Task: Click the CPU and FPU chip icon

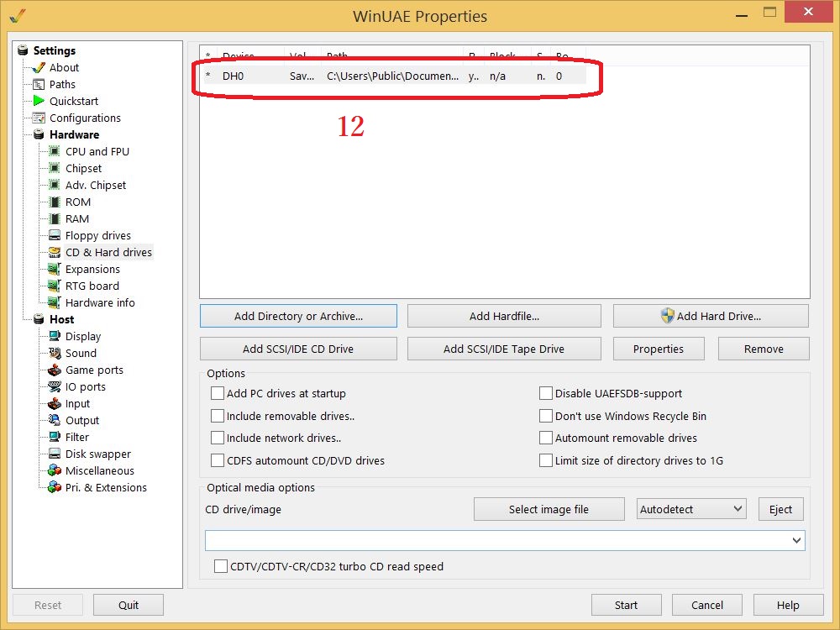Action: coord(54,151)
